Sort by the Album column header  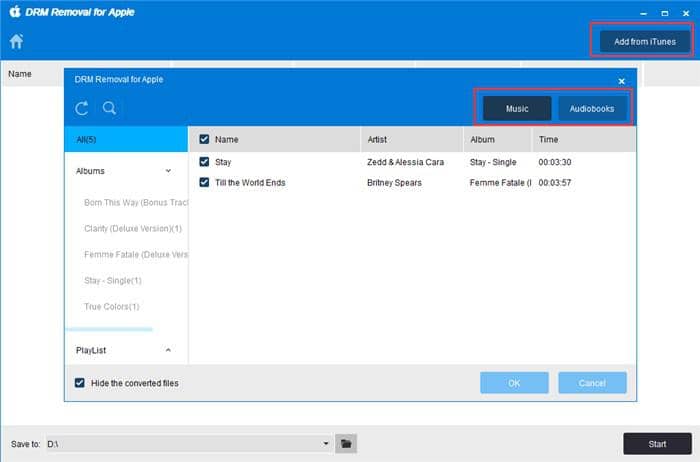point(498,139)
